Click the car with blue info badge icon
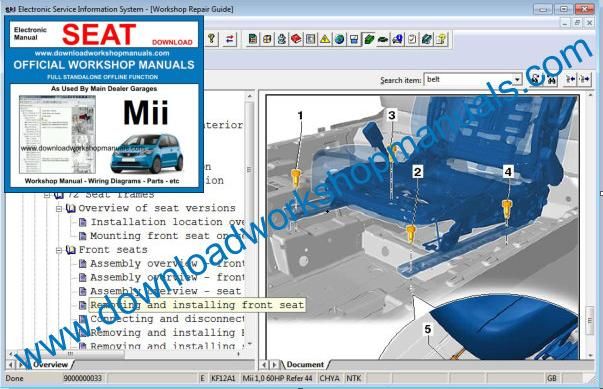This screenshot has width=603, height=389. point(398,39)
